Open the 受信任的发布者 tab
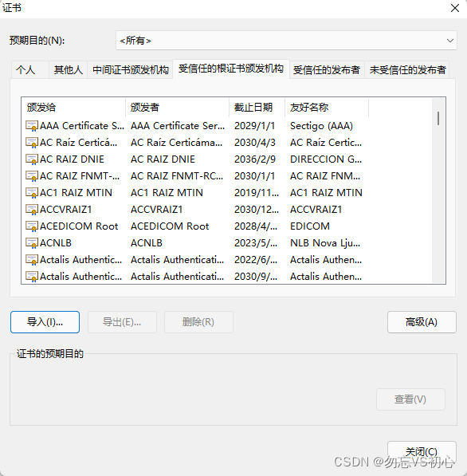 [x=327, y=70]
